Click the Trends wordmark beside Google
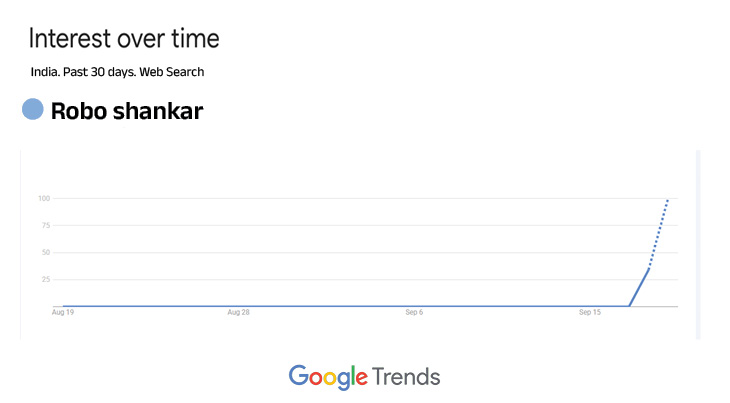Viewport: 730px width, 403px height. [406, 377]
